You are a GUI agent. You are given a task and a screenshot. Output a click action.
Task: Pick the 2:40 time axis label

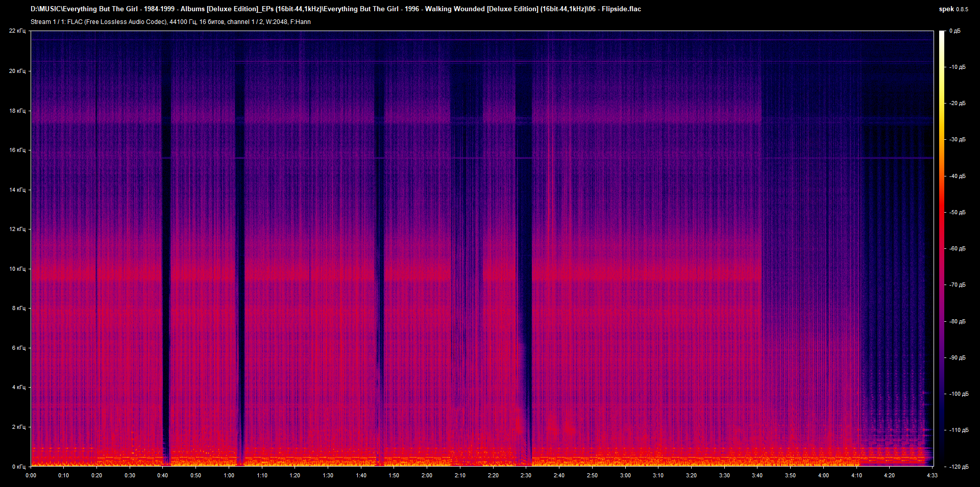(559, 475)
